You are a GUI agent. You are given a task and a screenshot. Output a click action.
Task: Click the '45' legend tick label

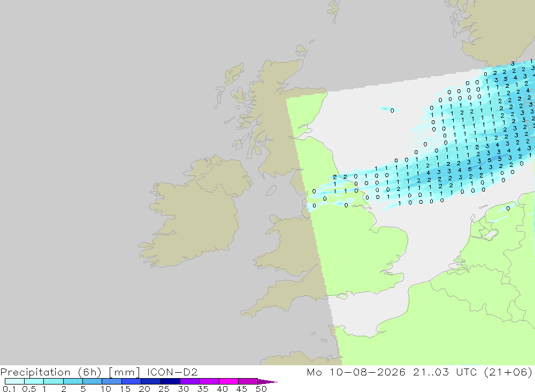click(x=242, y=389)
